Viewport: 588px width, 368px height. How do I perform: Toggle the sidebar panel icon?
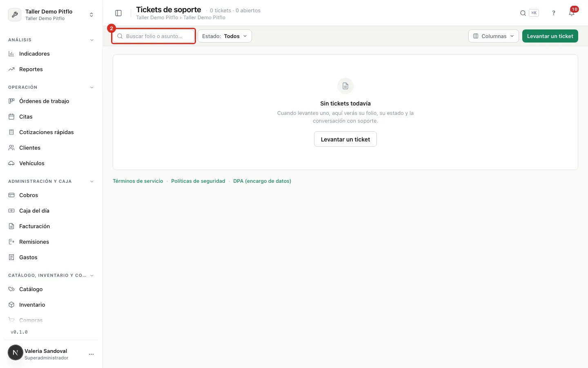pyautogui.click(x=118, y=13)
